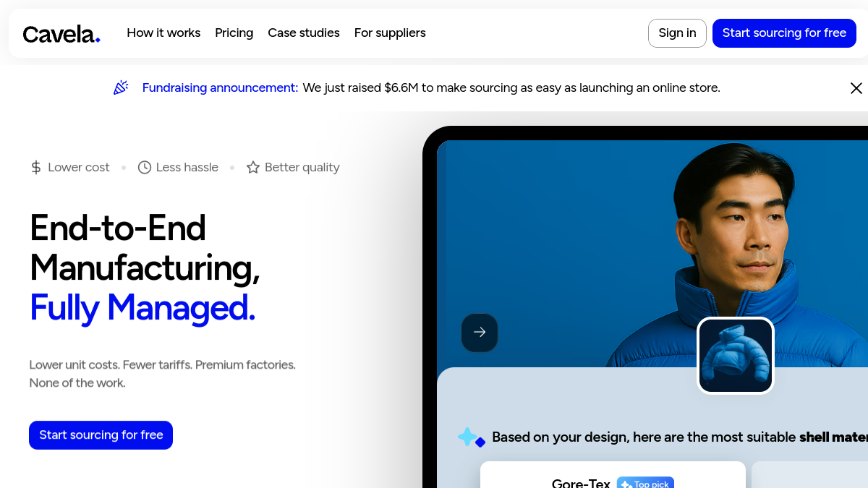This screenshot has width=868, height=488.
Task: Click the party popper announcement icon
Action: 121,87
